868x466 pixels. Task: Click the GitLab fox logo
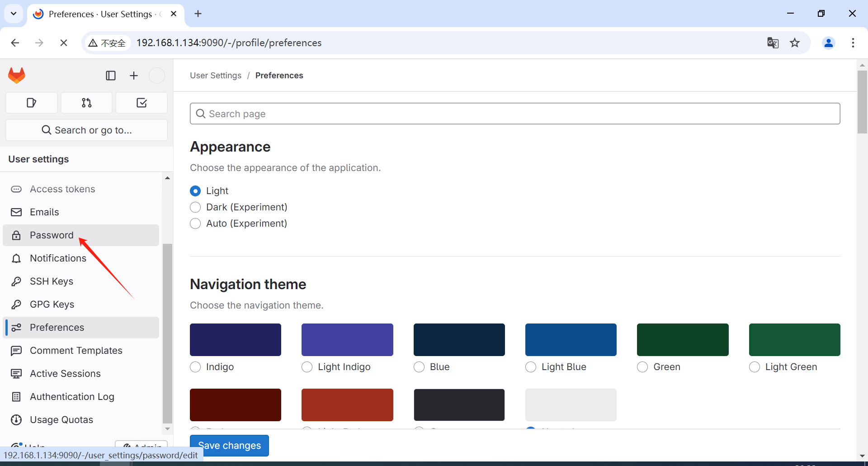tap(17, 75)
